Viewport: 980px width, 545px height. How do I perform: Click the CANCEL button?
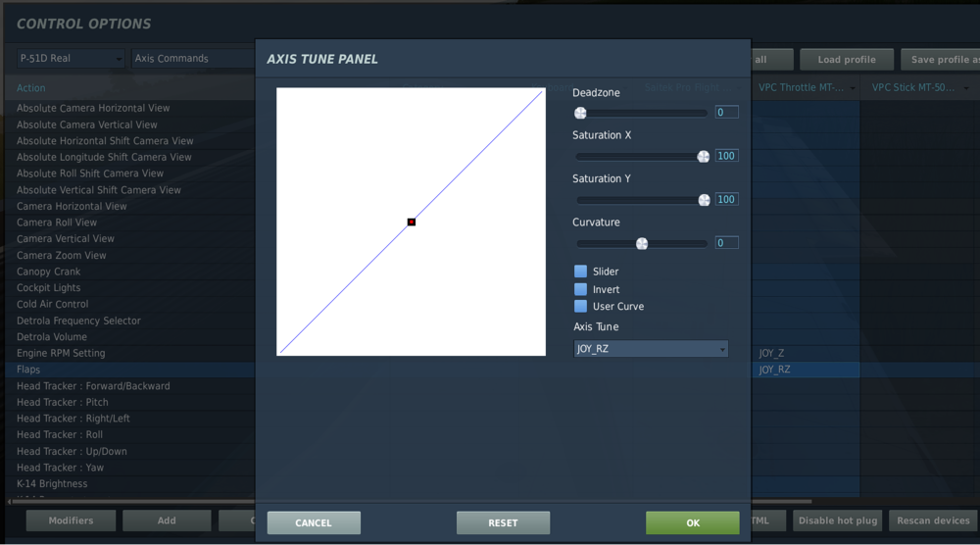314,523
